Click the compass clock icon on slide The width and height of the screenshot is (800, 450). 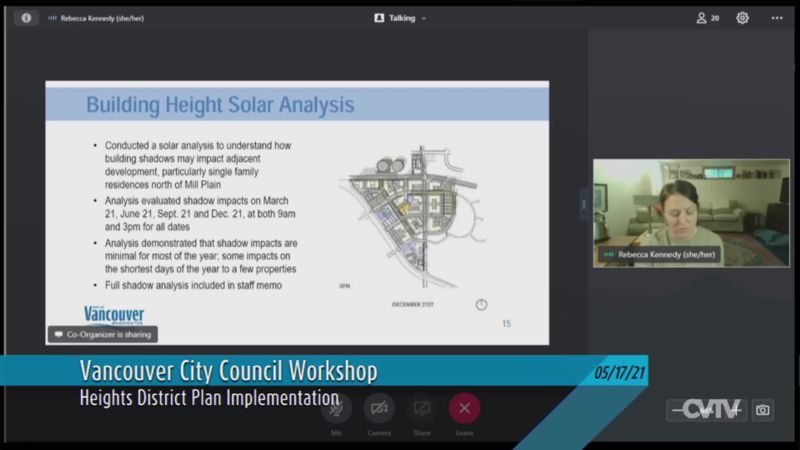[481, 304]
